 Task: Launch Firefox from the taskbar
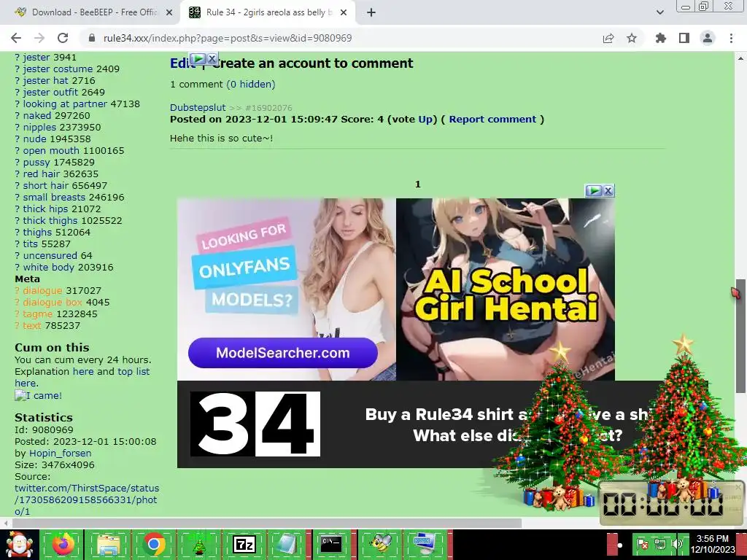(x=63, y=544)
